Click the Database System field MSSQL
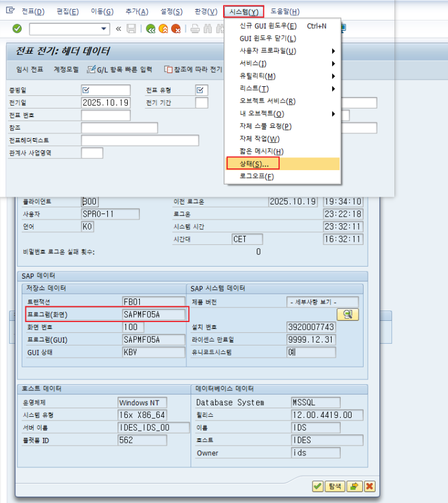 316,402
